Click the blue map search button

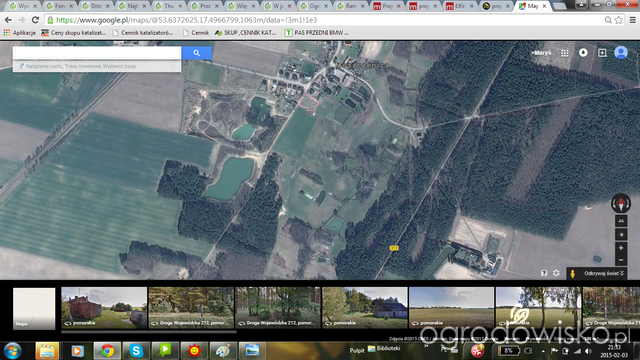(x=196, y=53)
